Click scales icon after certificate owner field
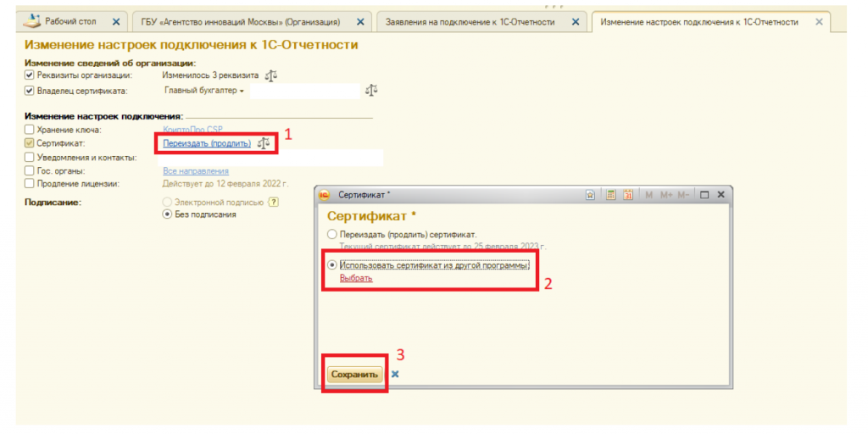868x434 pixels. click(370, 90)
